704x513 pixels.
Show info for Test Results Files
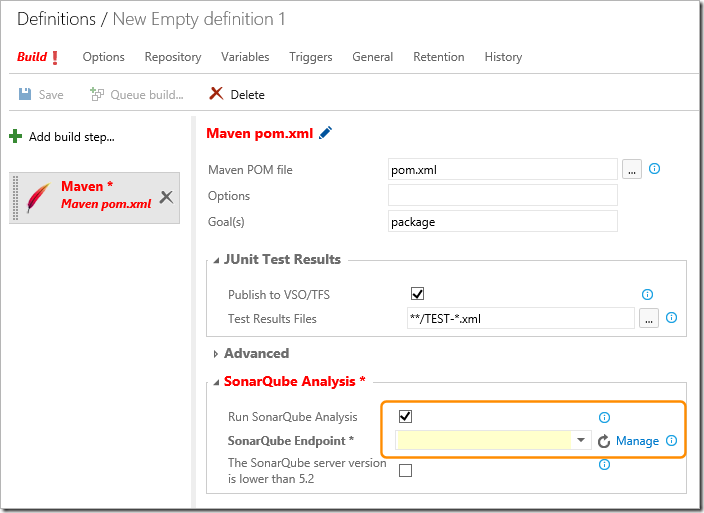671,318
